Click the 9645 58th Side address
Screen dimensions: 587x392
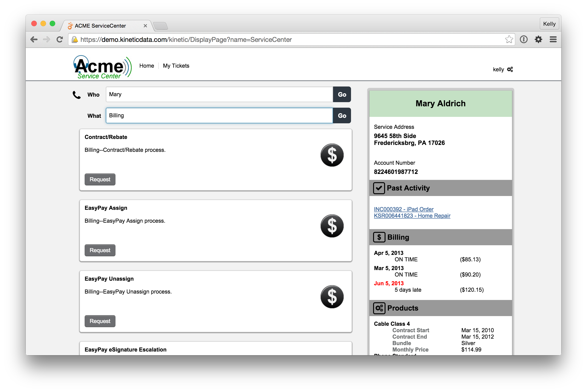pyautogui.click(x=395, y=136)
